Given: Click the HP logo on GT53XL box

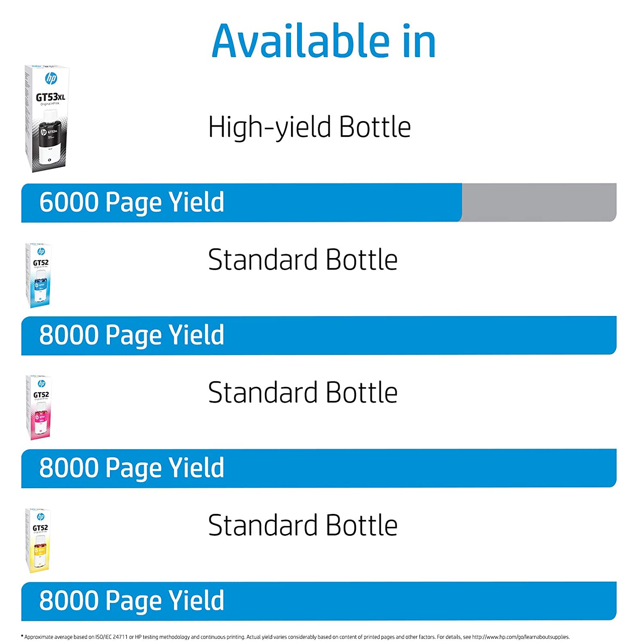Looking at the screenshot, I should (x=51, y=79).
